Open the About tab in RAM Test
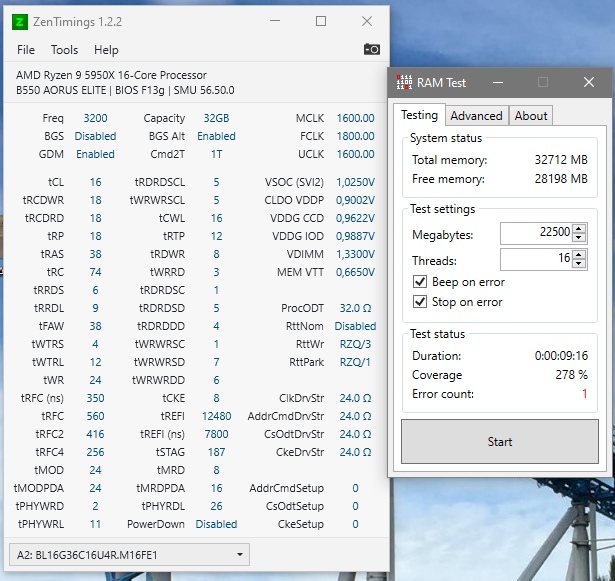 (531, 116)
